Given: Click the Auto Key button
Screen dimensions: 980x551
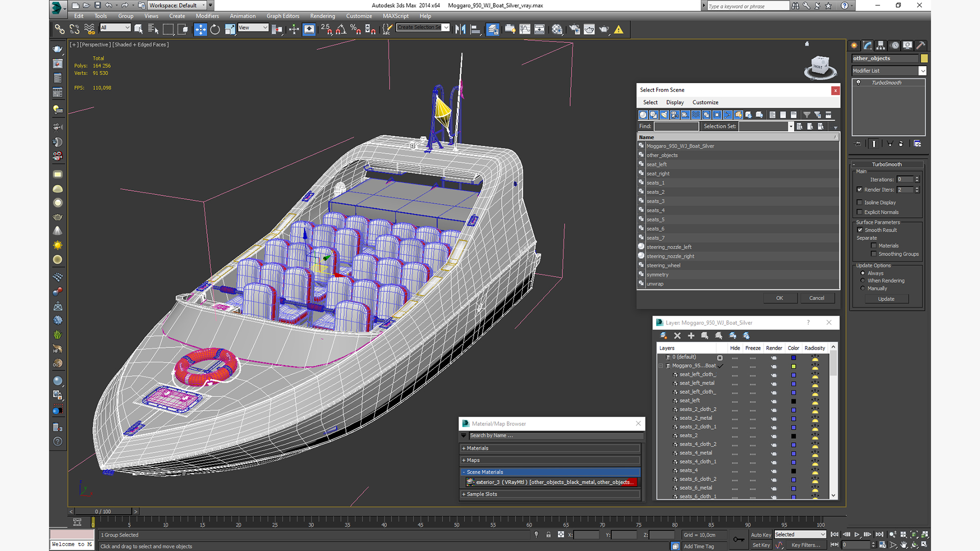Looking at the screenshot, I should pyautogui.click(x=761, y=535).
